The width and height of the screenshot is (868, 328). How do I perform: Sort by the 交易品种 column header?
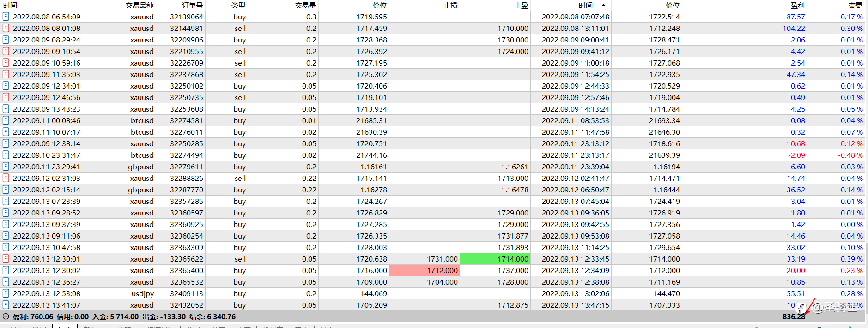click(140, 5)
